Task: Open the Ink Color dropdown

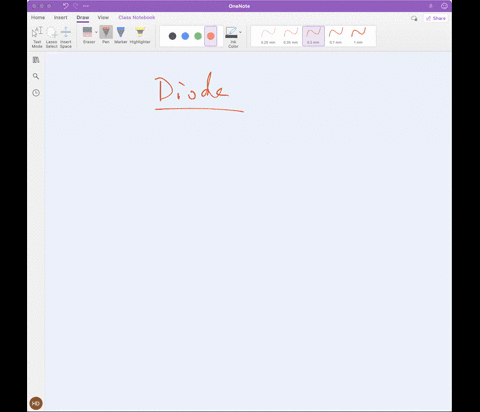Action: click(x=233, y=37)
